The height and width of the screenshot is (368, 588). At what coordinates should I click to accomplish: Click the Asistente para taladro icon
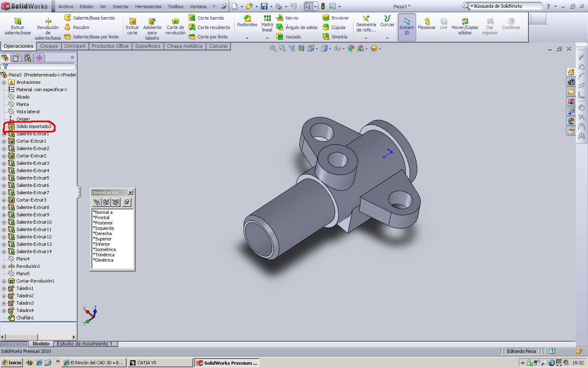[152, 26]
